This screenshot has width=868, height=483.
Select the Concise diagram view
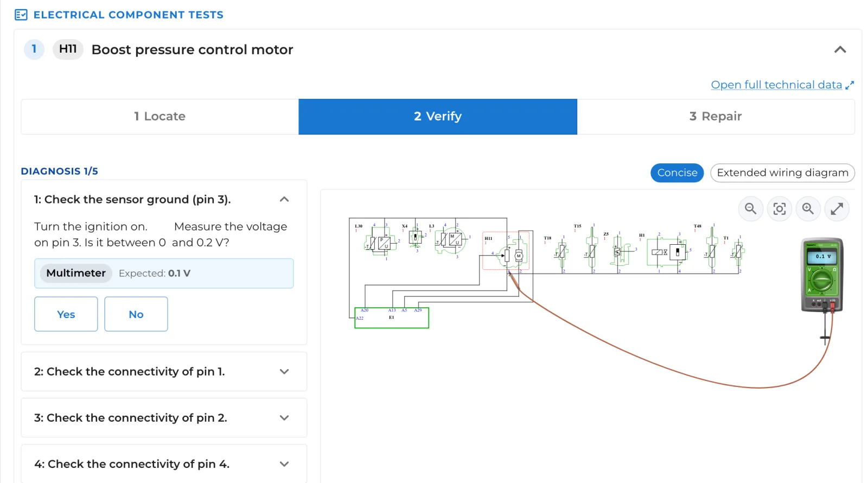[678, 173]
